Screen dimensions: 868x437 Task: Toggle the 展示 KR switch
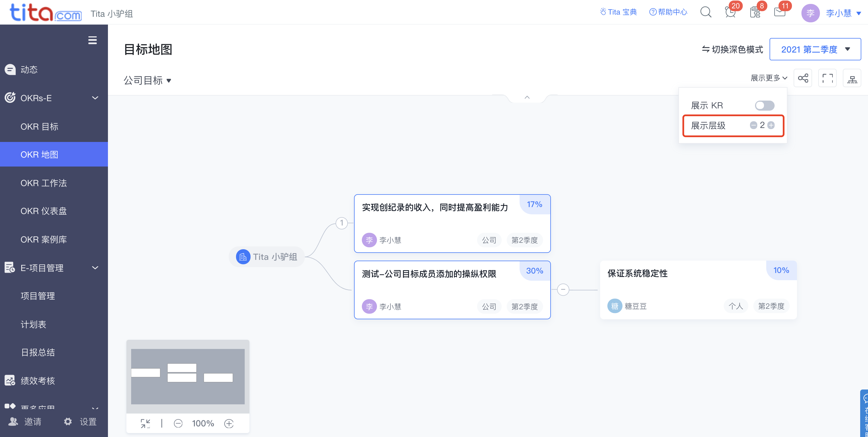click(x=765, y=105)
